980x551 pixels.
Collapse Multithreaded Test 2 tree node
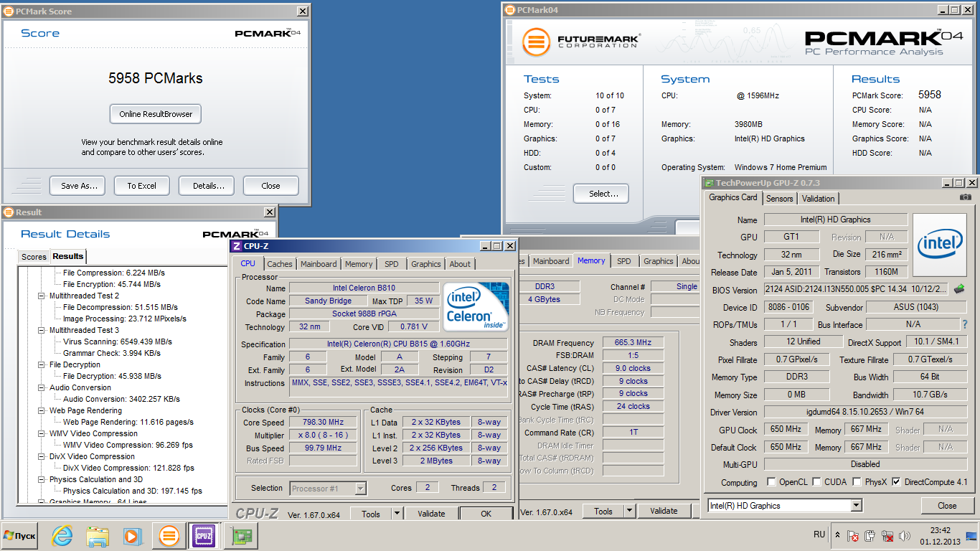click(x=41, y=296)
